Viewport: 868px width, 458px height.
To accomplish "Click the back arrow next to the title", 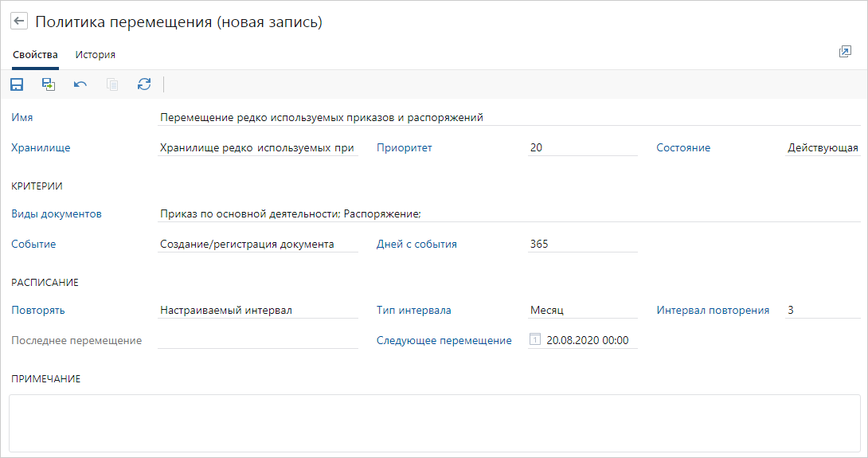I will pyautogui.click(x=20, y=22).
